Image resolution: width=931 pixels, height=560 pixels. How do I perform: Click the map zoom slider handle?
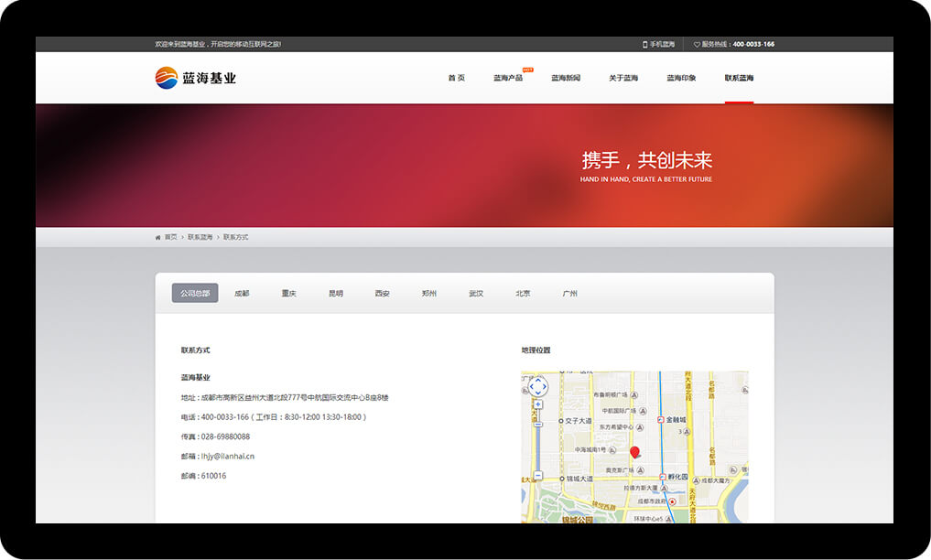537,424
